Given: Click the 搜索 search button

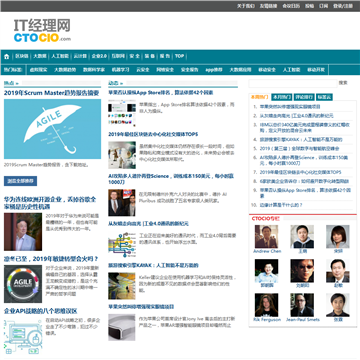Looking at the screenshot, I should [x=343, y=83].
